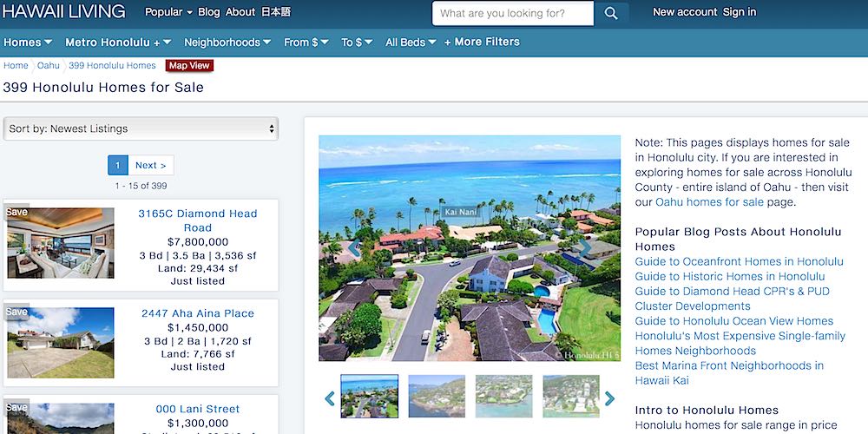The width and height of the screenshot is (868, 434).
Task: Click the search magnifier icon button
Action: tap(612, 13)
